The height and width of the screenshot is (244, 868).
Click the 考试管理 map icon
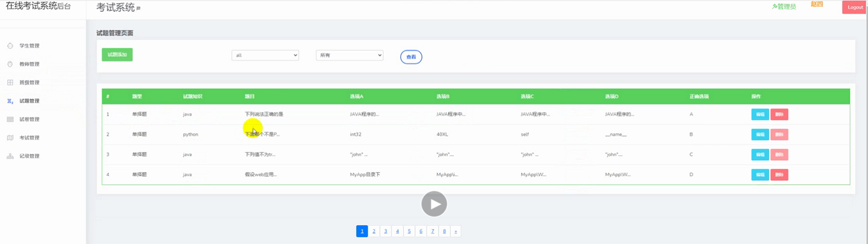click(10, 138)
